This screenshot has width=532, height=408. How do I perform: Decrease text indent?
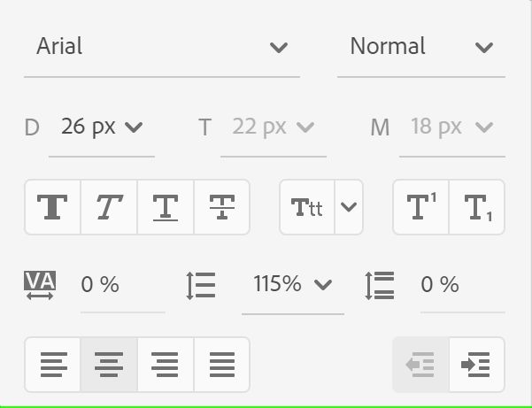click(420, 364)
